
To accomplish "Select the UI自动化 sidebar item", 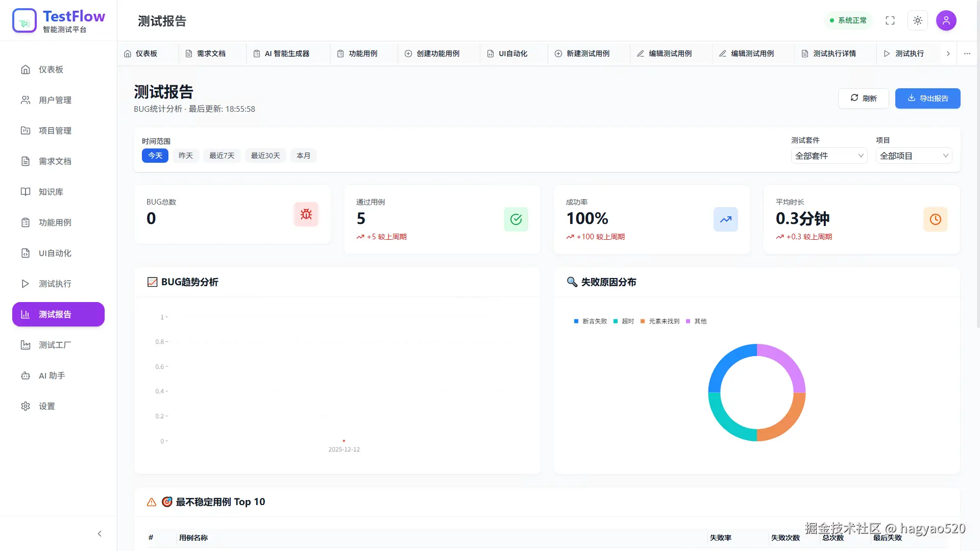I will tap(53, 253).
